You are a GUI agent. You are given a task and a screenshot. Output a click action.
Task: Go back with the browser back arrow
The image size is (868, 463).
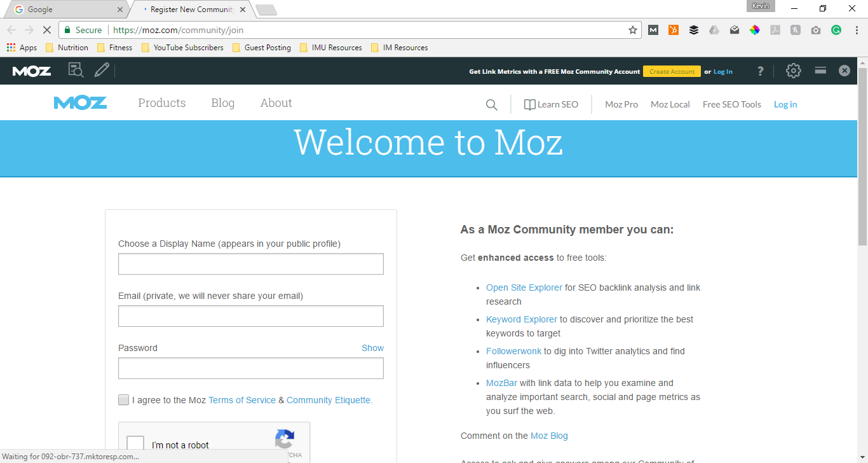11,30
